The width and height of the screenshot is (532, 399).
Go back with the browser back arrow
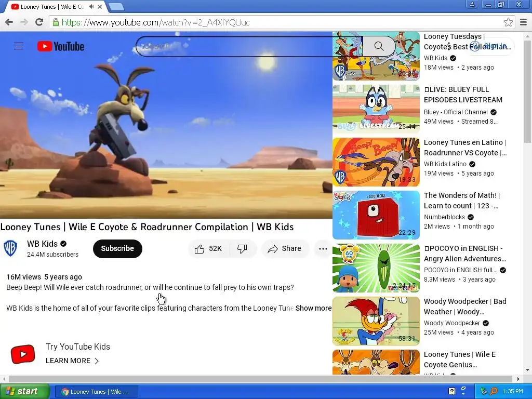[x=9, y=22]
